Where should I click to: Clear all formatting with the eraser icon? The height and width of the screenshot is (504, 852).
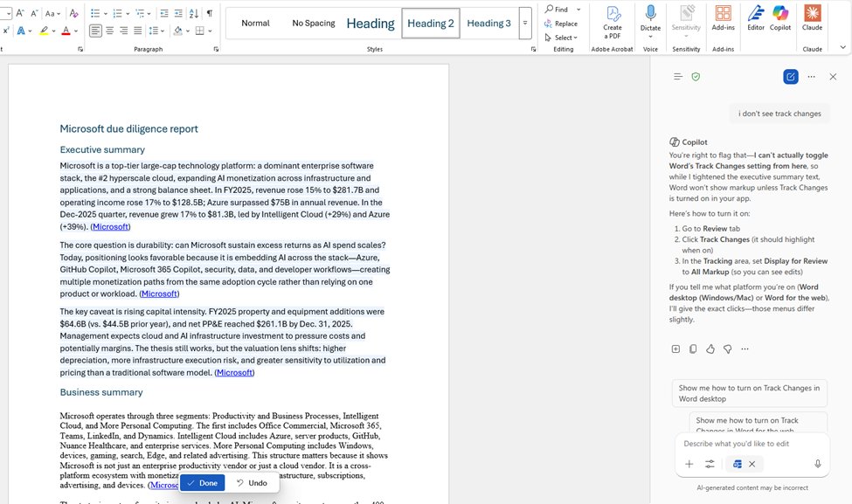point(74,13)
